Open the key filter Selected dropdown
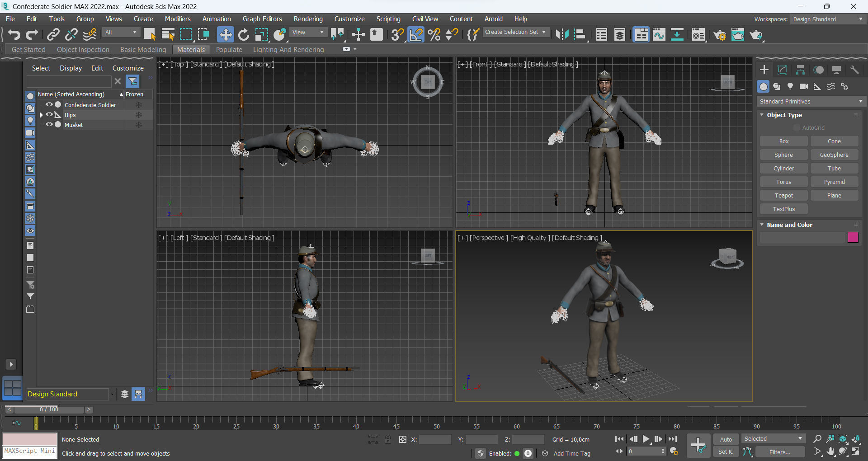 [774, 439]
